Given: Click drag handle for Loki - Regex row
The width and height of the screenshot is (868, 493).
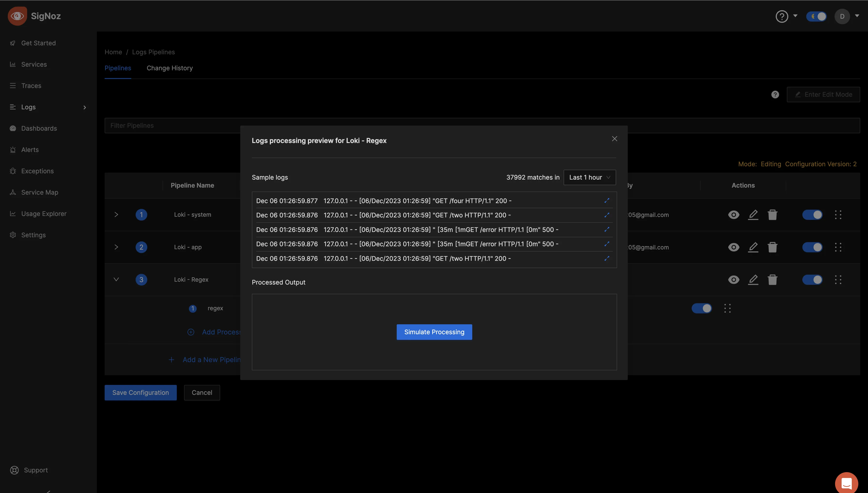Looking at the screenshot, I should [838, 280].
